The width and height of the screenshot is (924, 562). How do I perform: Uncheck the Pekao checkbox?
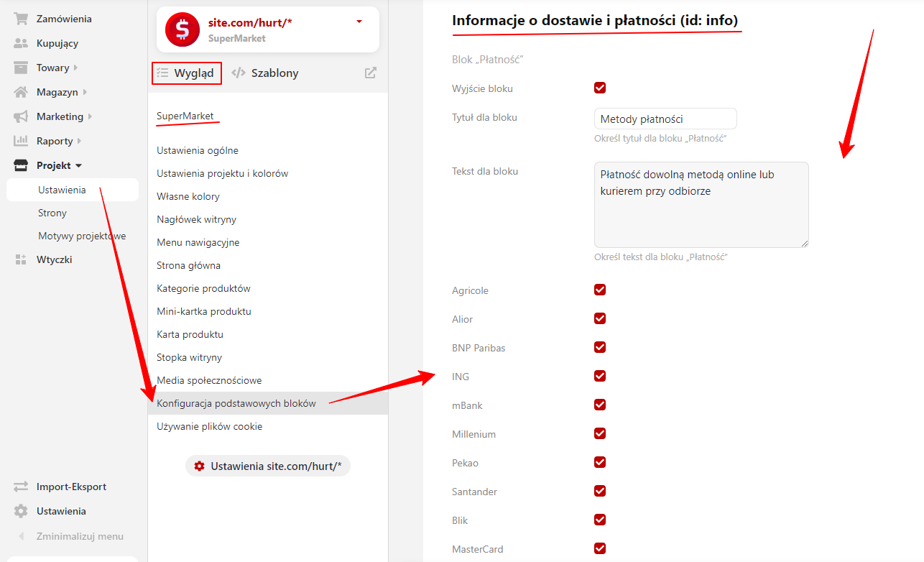(600, 462)
